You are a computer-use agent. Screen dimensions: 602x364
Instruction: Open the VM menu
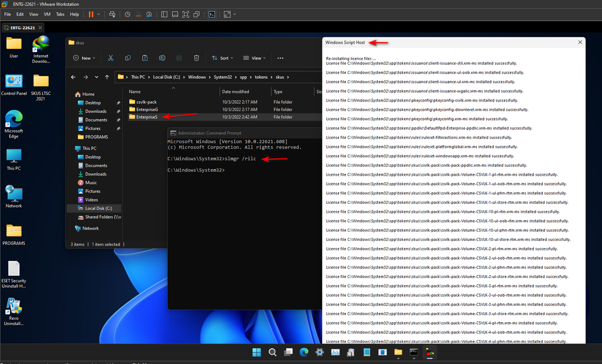pos(47,15)
